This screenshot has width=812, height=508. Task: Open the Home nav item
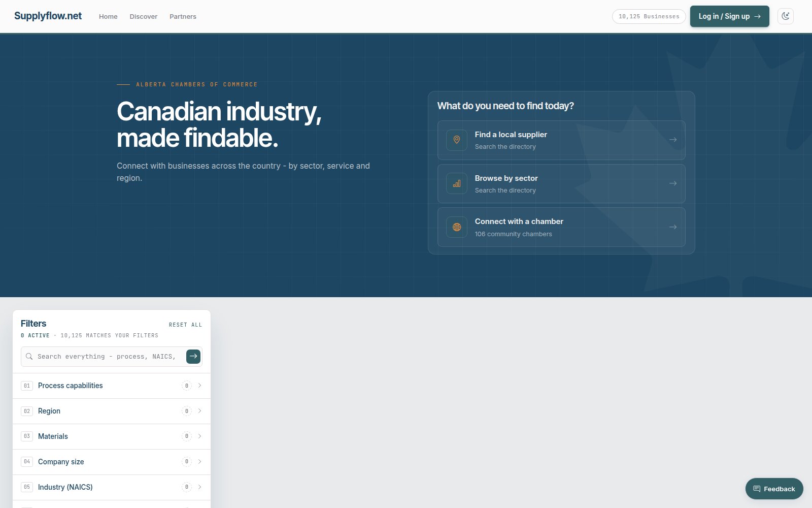(108, 16)
